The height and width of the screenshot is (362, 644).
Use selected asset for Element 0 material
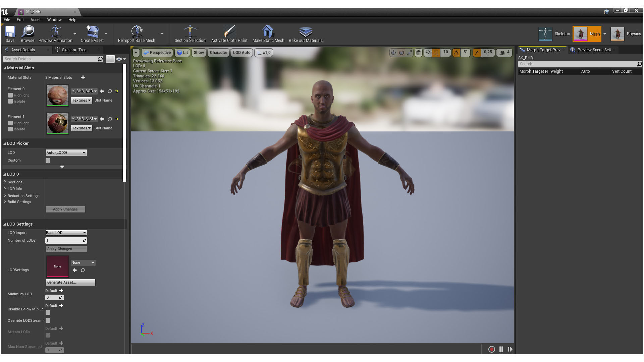(x=102, y=91)
